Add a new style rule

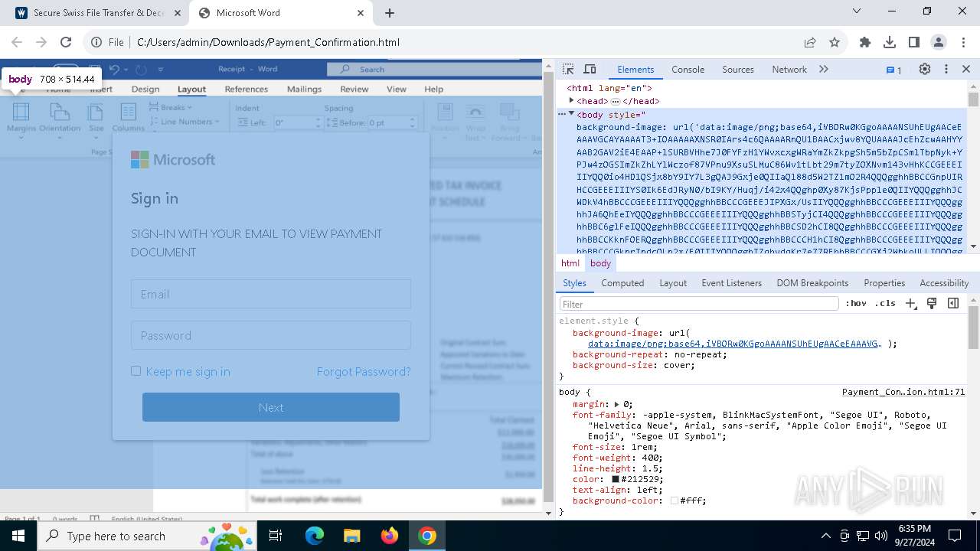click(x=910, y=303)
